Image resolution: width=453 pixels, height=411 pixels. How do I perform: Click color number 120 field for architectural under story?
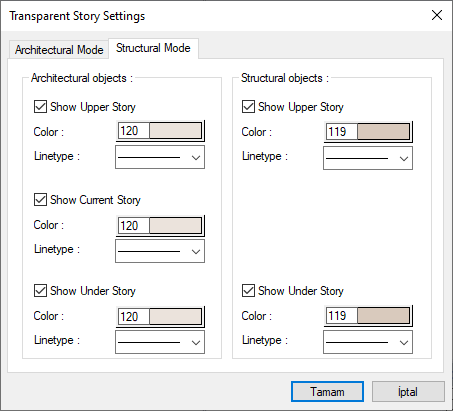(x=133, y=316)
